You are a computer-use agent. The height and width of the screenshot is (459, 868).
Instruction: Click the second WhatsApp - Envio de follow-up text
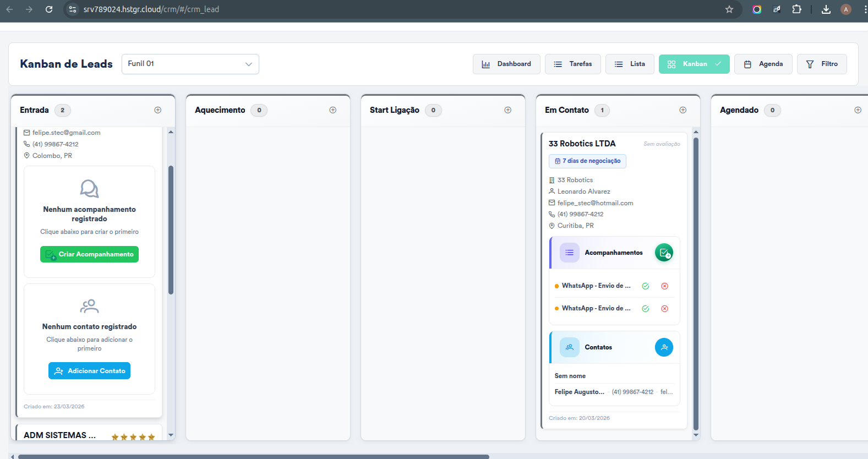[x=596, y=309]
